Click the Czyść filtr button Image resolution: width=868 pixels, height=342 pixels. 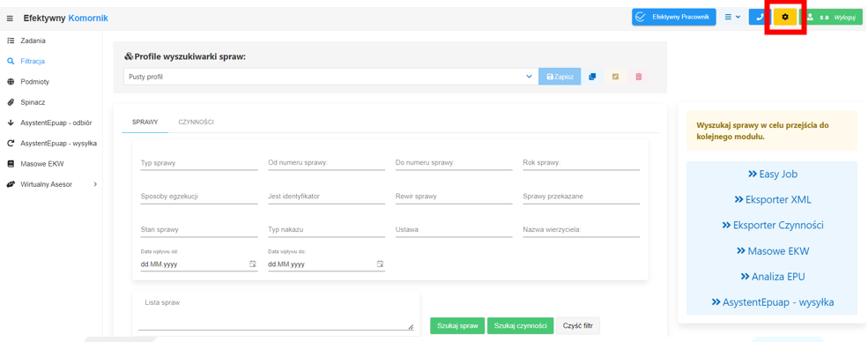(577, 326)
